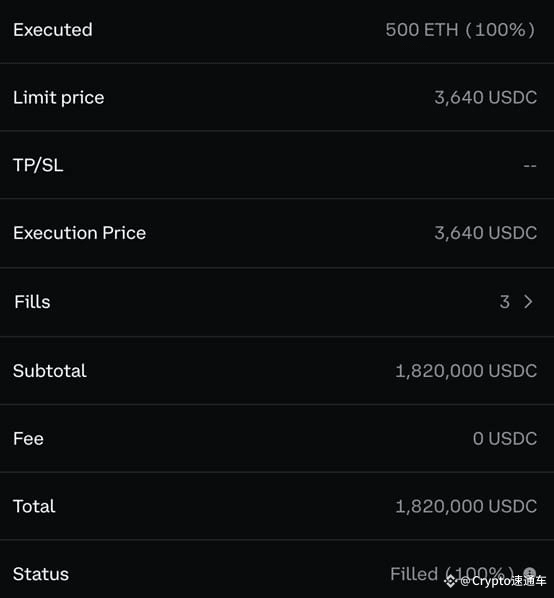
Task: Click the Fee label
Action: pos(28,439)
